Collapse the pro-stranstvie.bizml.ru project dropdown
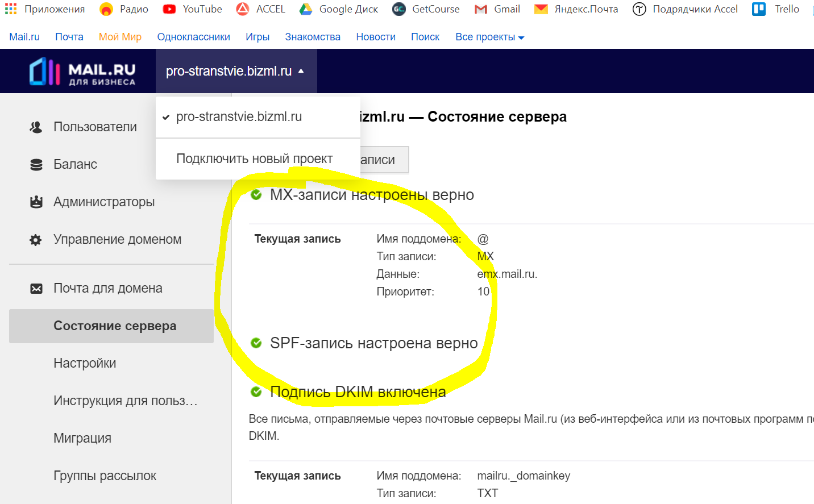 click(235, 71)
